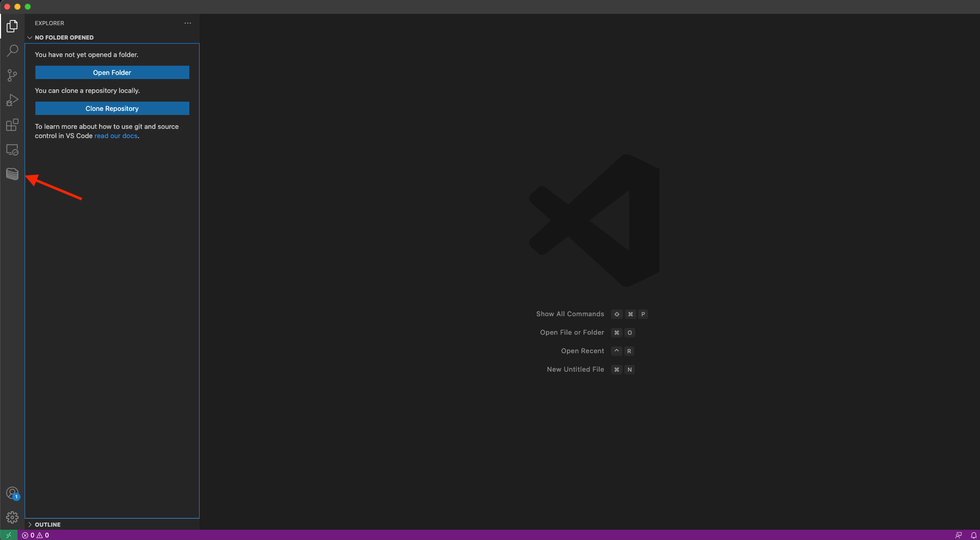Image resolution: width=980 pixels, height=540 pixels.
Task: Click the Show All Commands text
Action: tap(570, 314)
